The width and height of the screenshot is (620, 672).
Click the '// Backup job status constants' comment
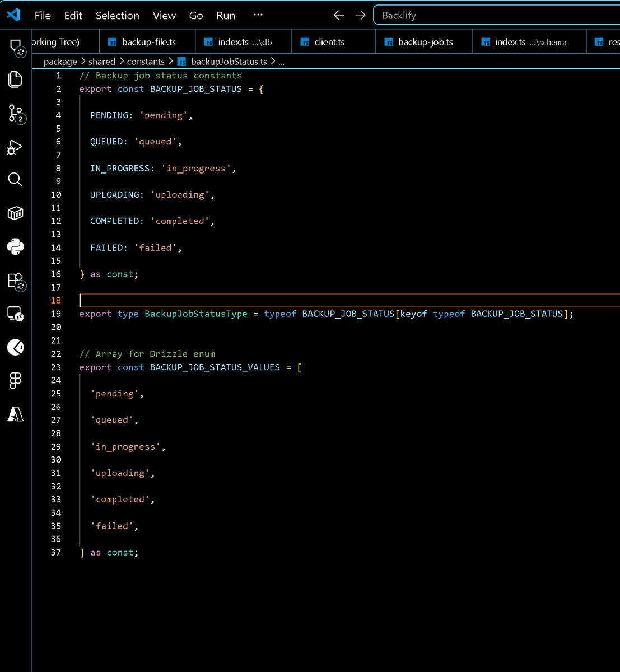(x=161, y=76)
